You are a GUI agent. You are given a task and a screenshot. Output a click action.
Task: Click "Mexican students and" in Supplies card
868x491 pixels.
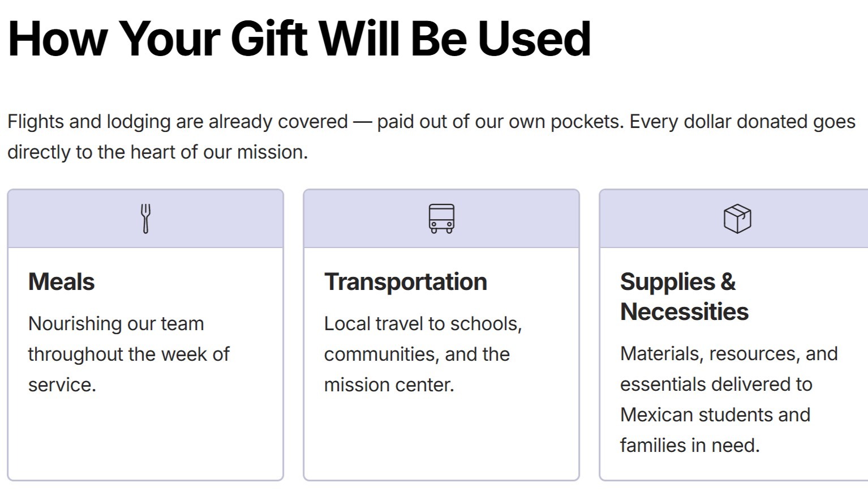tap(715, 415)
